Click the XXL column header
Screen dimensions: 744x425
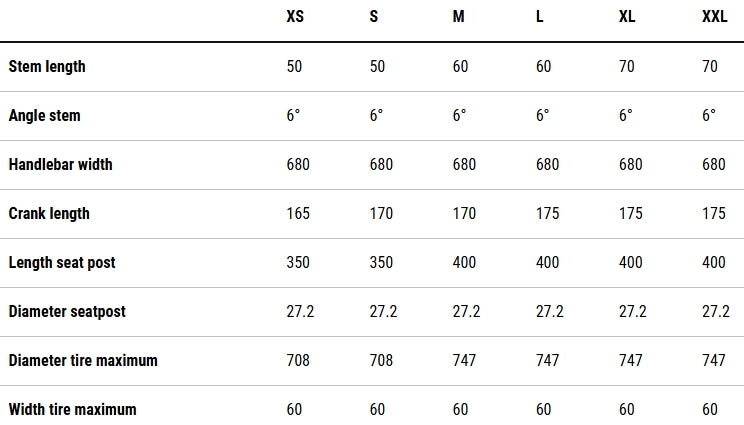pos(714,18)
